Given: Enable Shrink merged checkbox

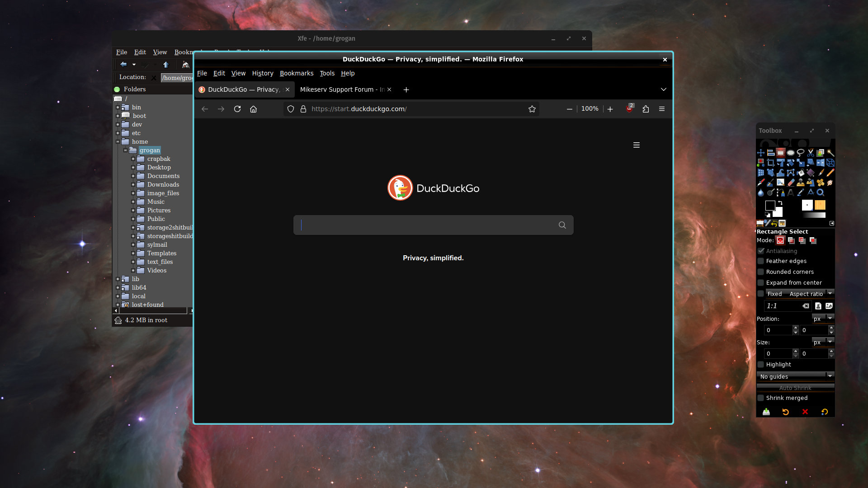Looking at the screenshot, I should pos(761,398).
